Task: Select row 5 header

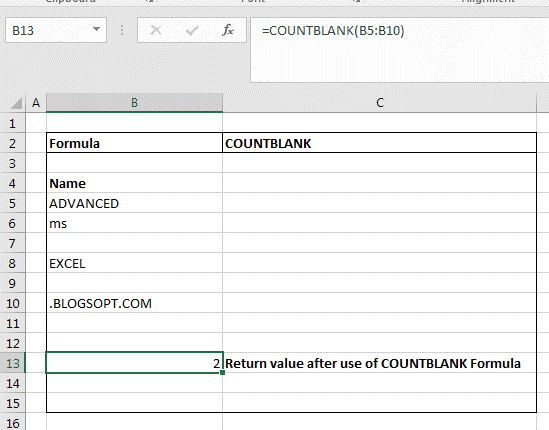Action: (x=13, y=203)
